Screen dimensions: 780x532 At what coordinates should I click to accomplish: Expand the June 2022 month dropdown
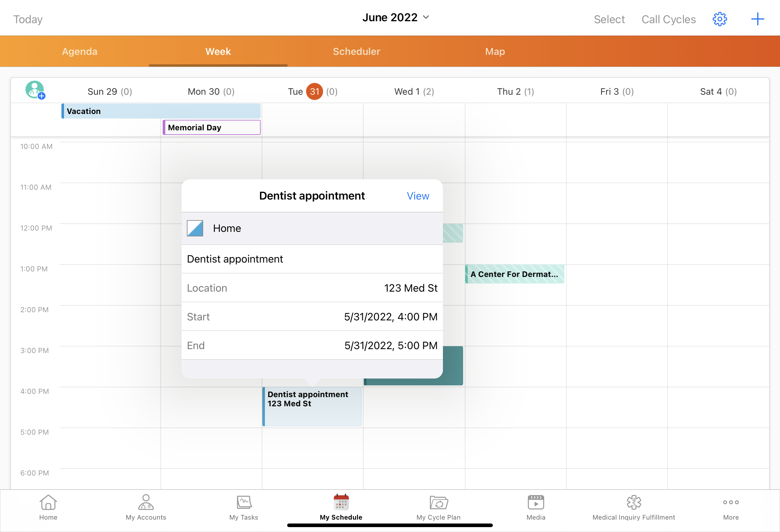[x=395, y=17]
